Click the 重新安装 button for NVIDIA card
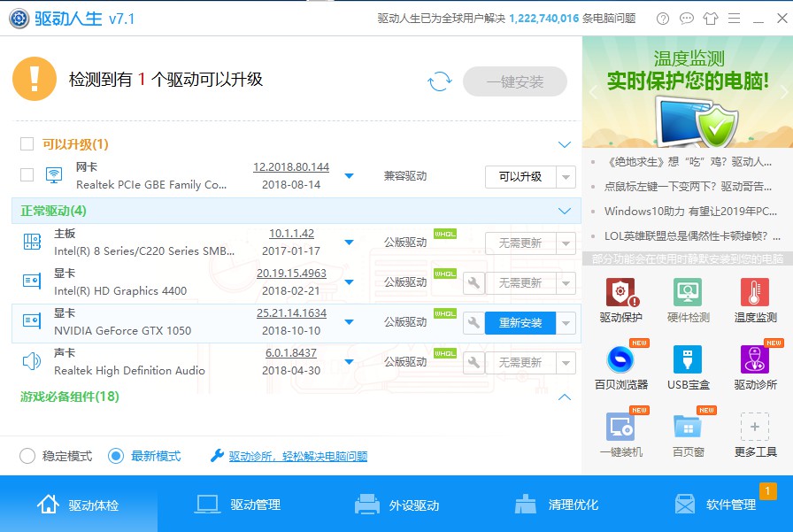 pyautogui.click(x=520, y=322)
